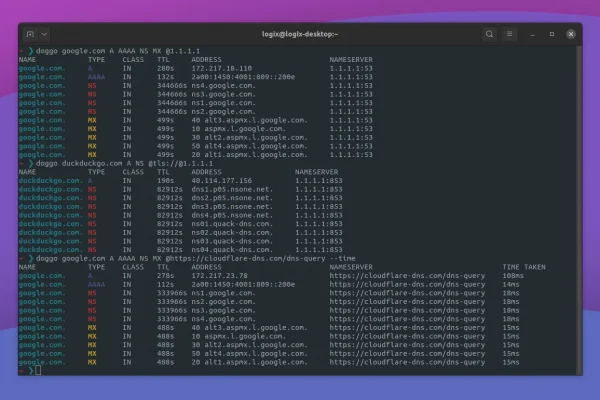Select ns03.quack-dns.com. address
The height and width of the screenshot is (400, 600).
pos(232,241)
